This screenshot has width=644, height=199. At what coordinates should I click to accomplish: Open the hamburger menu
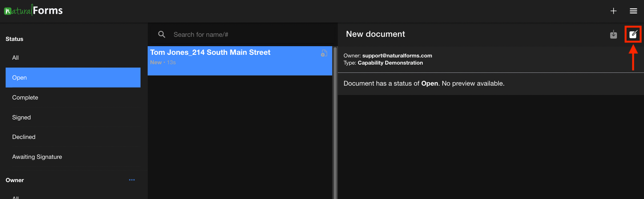[633, 11]
